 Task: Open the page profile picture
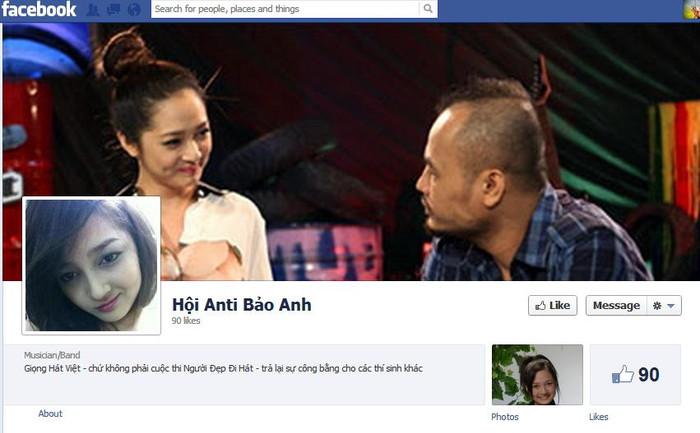[x=91, y=265]
